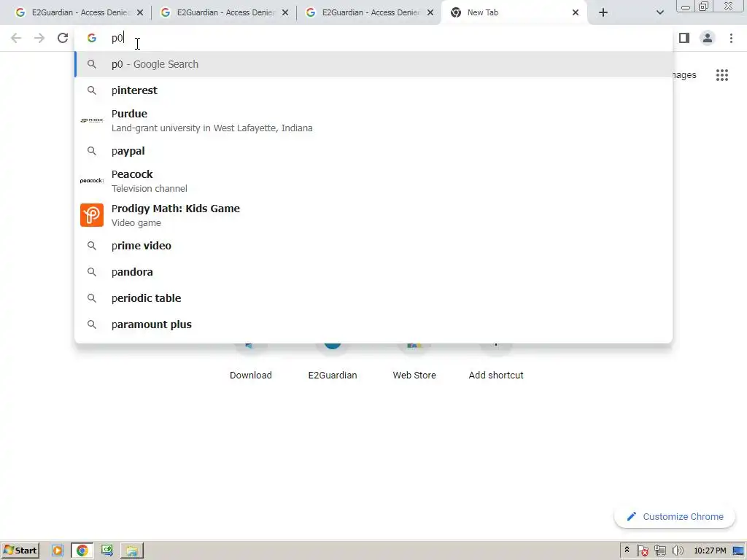Click the forward navigation arrow

(39, 38)
